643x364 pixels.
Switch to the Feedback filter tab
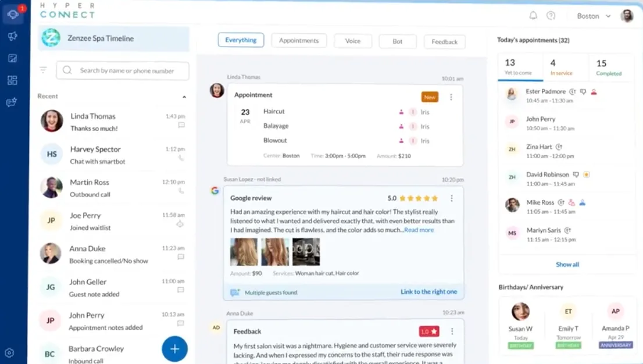point(444,41)
